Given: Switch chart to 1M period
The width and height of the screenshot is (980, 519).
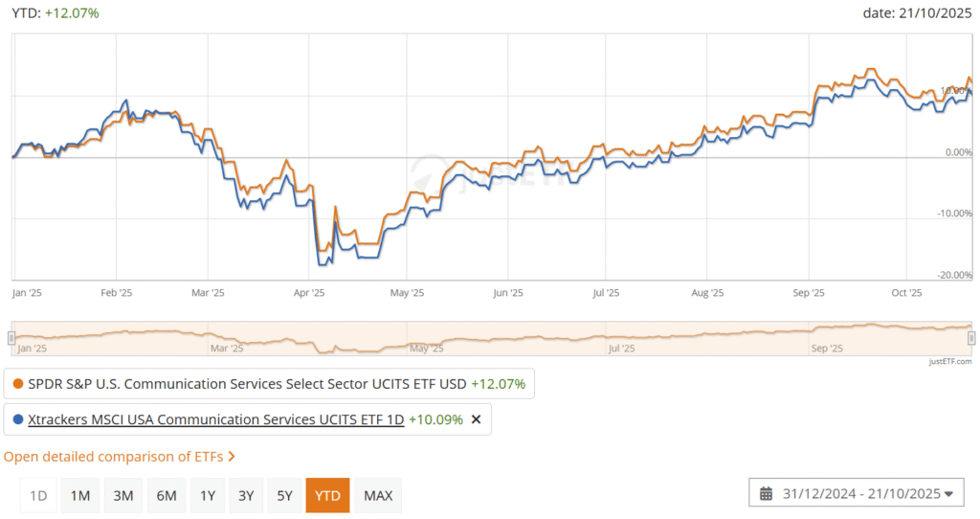Looking at the screenshot, I should [80, 495].
